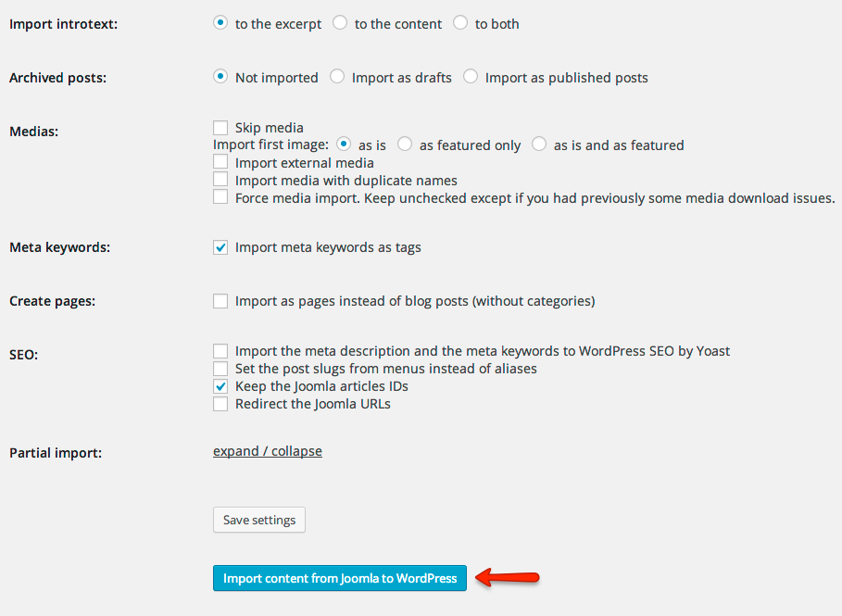Viewport: 842px width, 616px height.
Task: Expand the Partial import section
Action: (x=268, y=451)
